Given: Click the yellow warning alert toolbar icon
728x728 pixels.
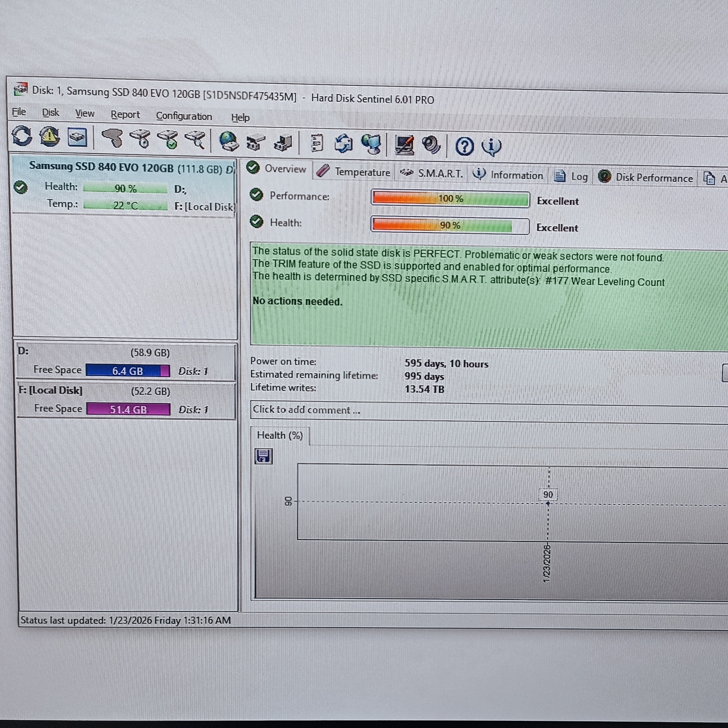Looking at the screenshot, I should point(50,136).
